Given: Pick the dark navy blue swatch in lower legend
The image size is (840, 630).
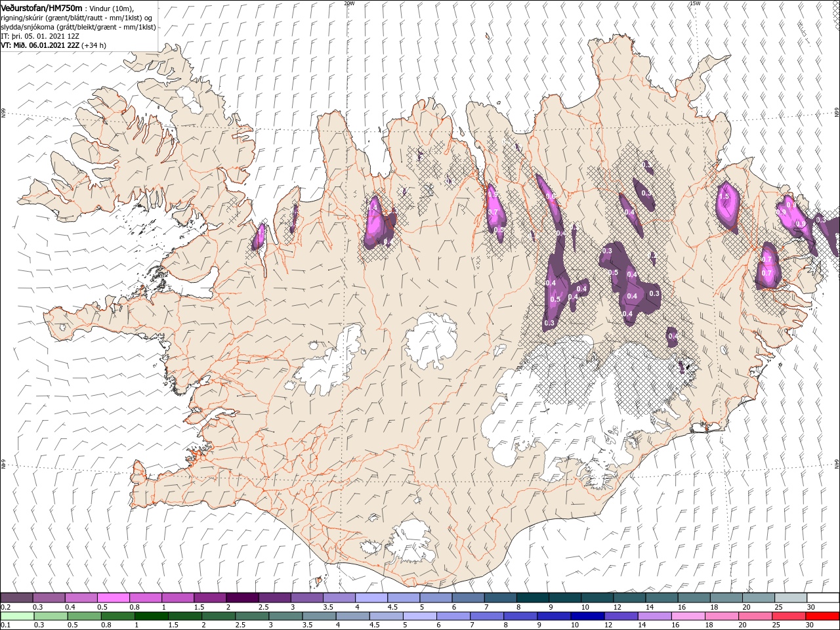Looking at the screenshot, I should 587,616.
